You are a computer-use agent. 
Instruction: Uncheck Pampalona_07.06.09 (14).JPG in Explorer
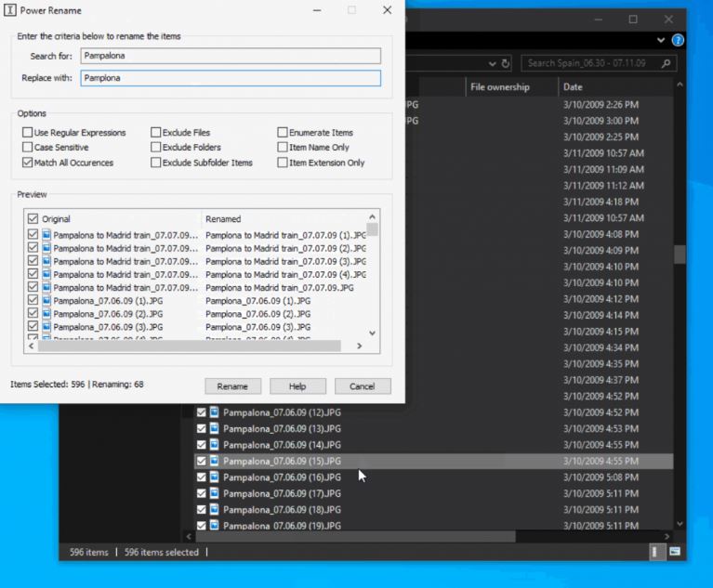(x=202, y=445)
